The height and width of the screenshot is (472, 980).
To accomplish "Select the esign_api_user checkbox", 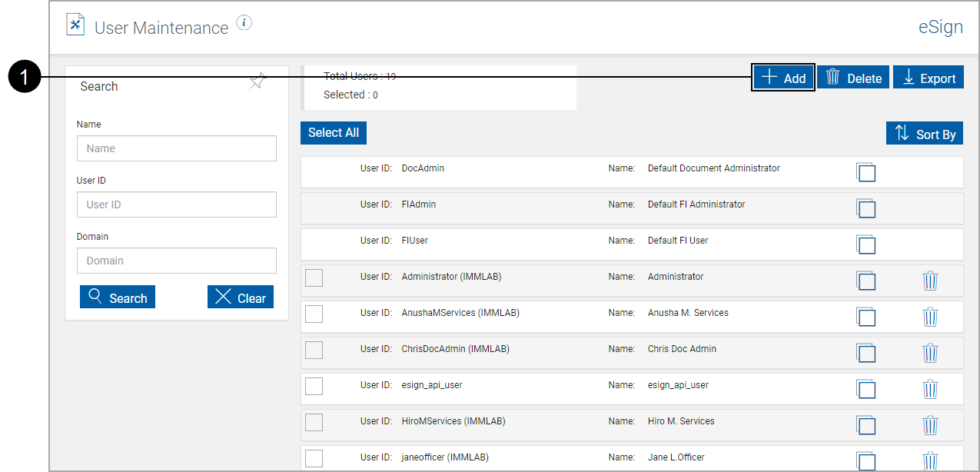I will click(x=314, y=386).
